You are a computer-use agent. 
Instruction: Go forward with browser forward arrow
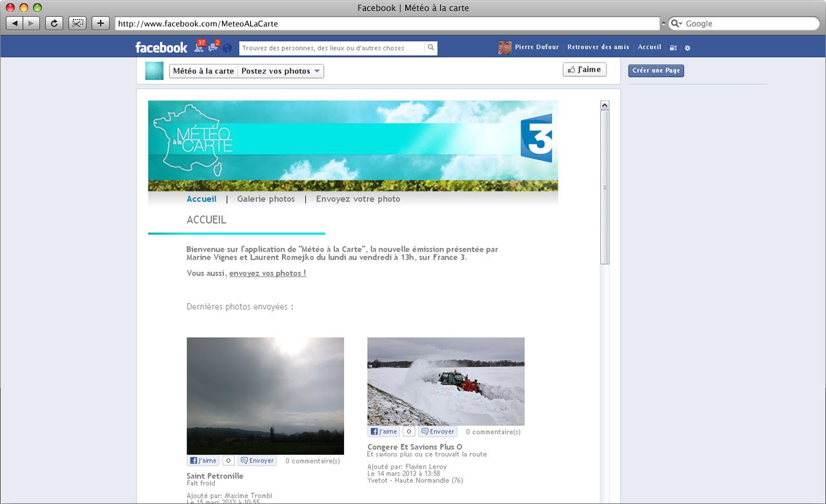pyautogui.click(x=32, y=23)
